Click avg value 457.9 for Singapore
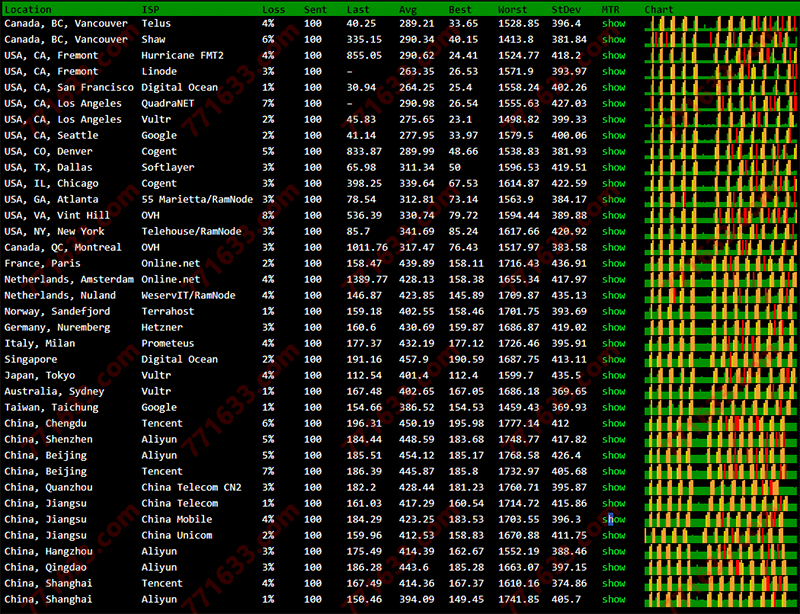The height and width of the screenshot is (614, 800). 414,359
